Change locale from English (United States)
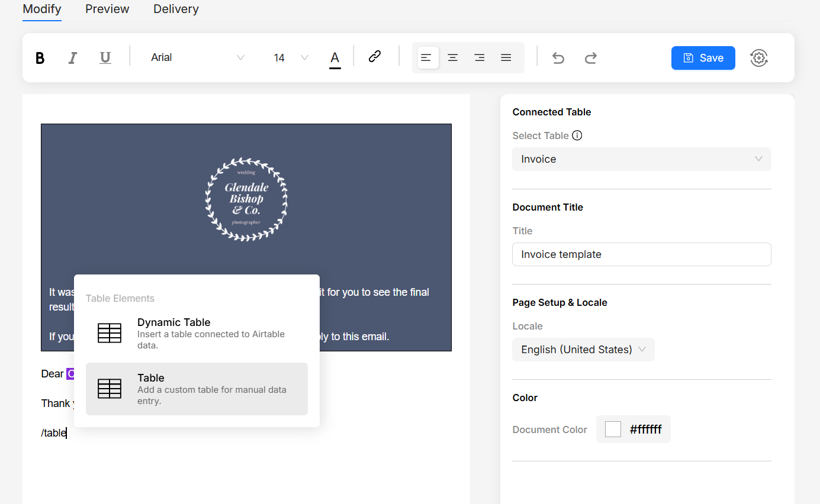Viewport: 820px width, 504px height. (583, 350)
